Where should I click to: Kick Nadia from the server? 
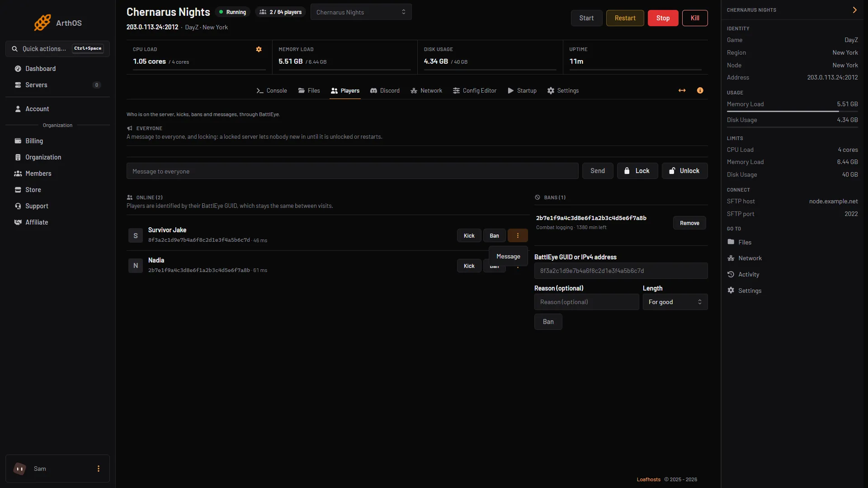(469, 266)
